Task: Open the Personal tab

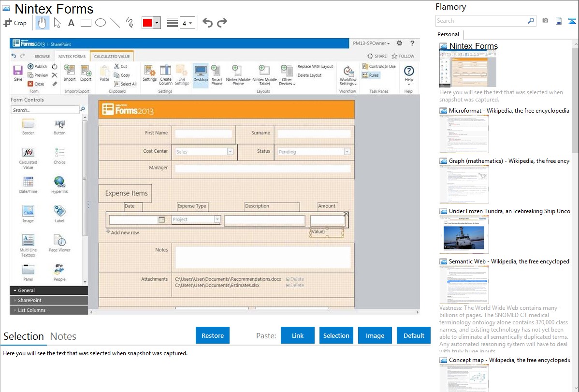Action: 448,34
